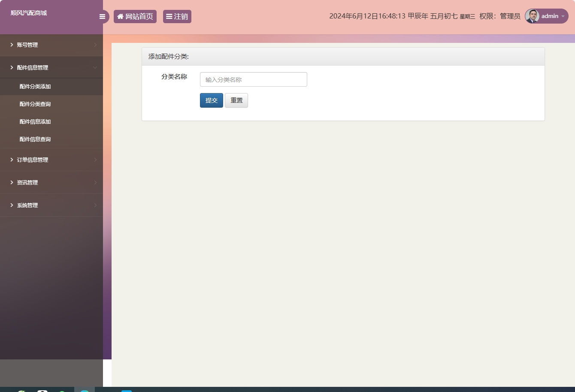Viewport: 575px width, 392px height.
Task: Collapse the 配件信息管理 menu
Action: click(51, 67)
